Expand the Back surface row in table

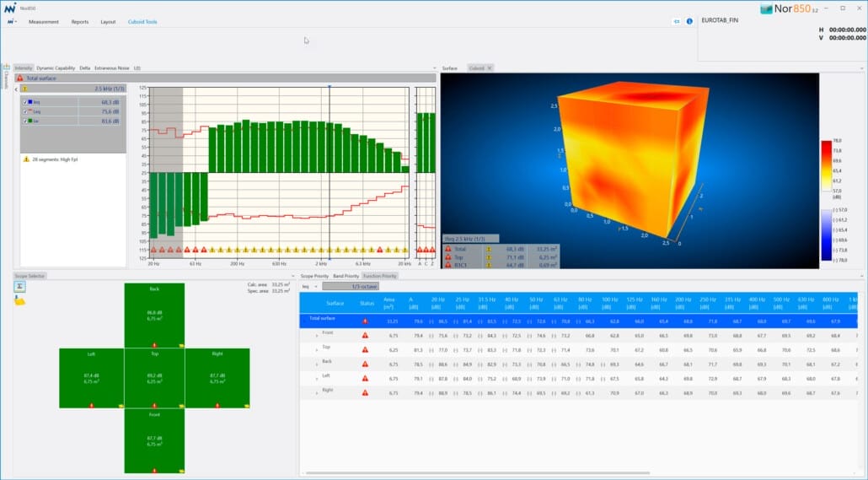coord(317,362)
